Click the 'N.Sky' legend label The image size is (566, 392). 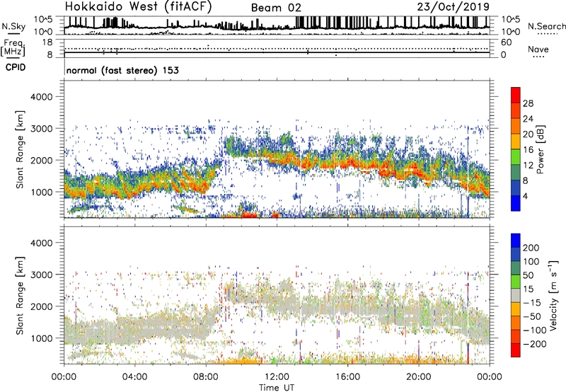(13, 26)
